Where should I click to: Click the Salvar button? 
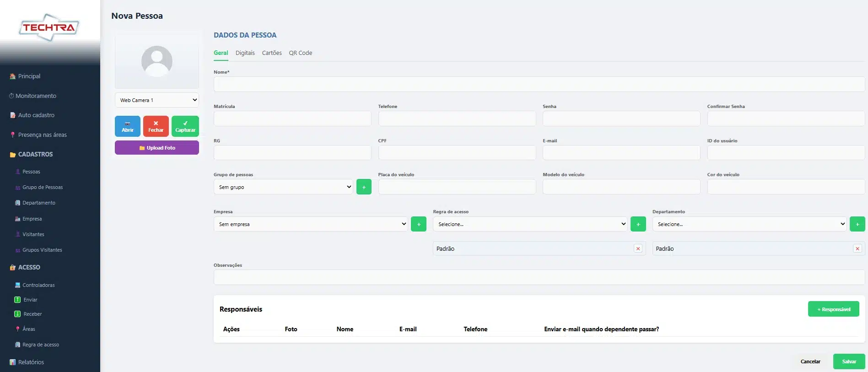point(849,361)
